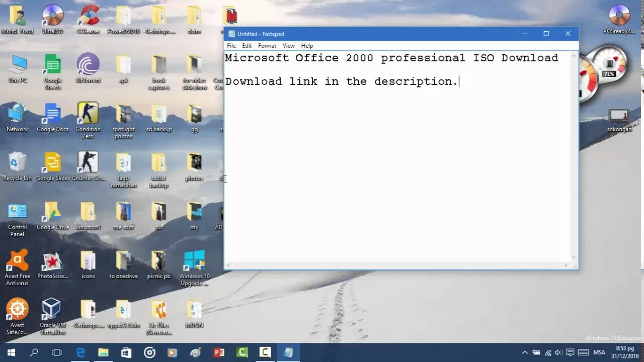
Task: Select the spotlight photos folder
Action: 124,121
